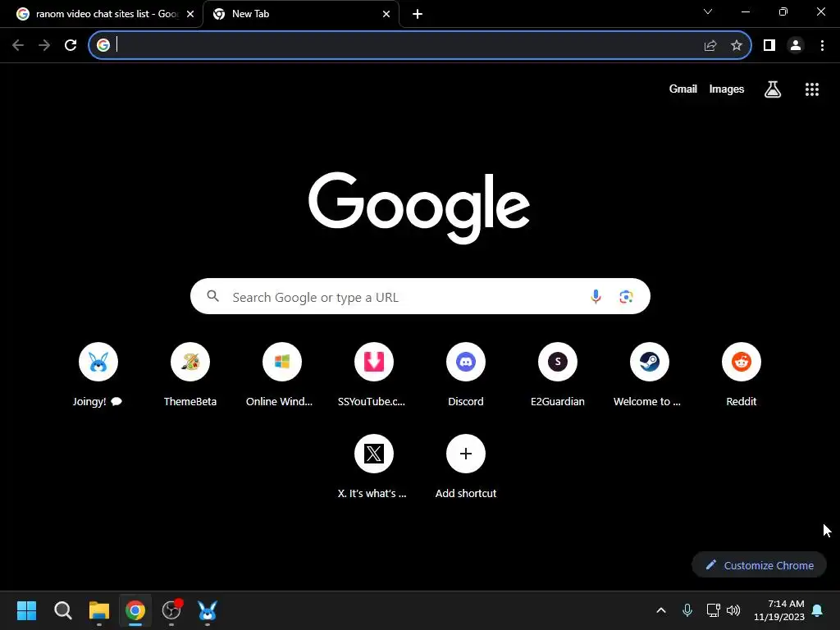The height and width of the screenshot is (630, 840).
Task: Open File Explorer from taskbar
Action: tap(99, 610)
